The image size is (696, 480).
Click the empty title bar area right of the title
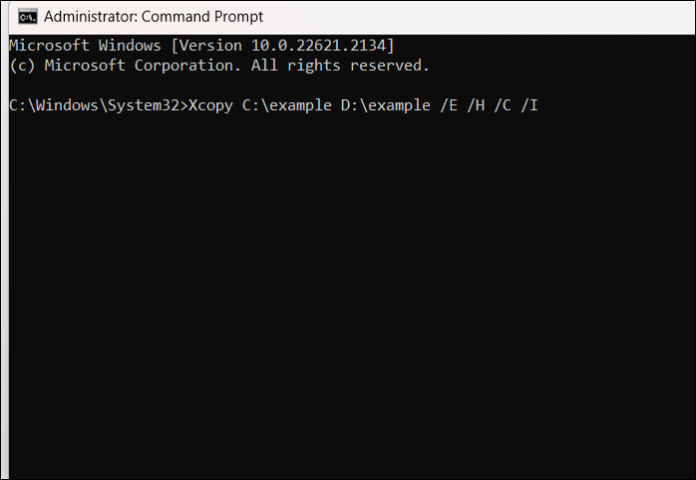(x=480, y=16)
